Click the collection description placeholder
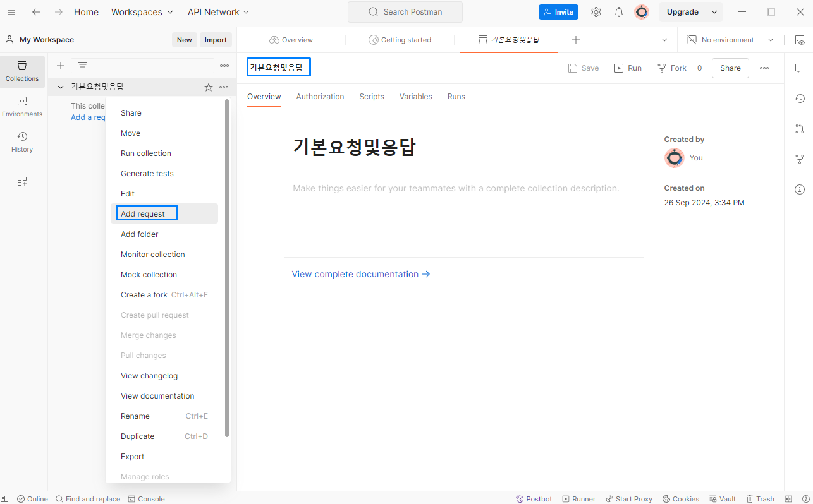This screenshot has width=813, height=504. pos(456,188)
